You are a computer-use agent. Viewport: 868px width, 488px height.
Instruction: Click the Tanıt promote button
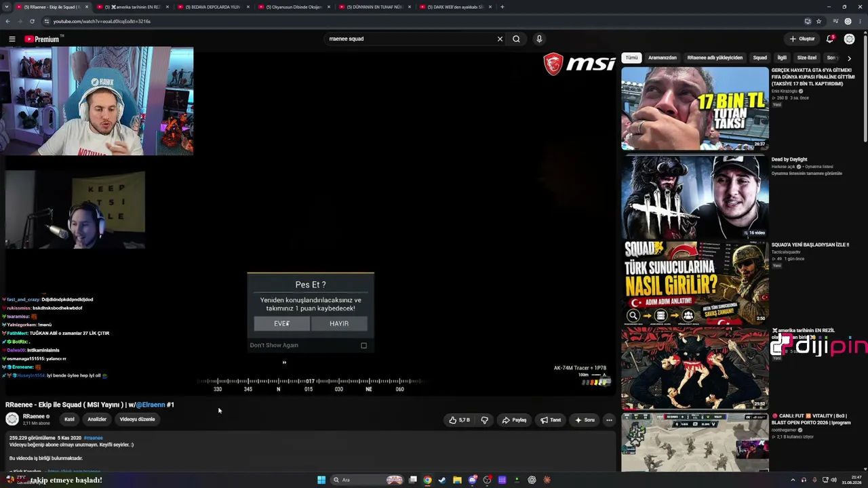tap(551, 420)
